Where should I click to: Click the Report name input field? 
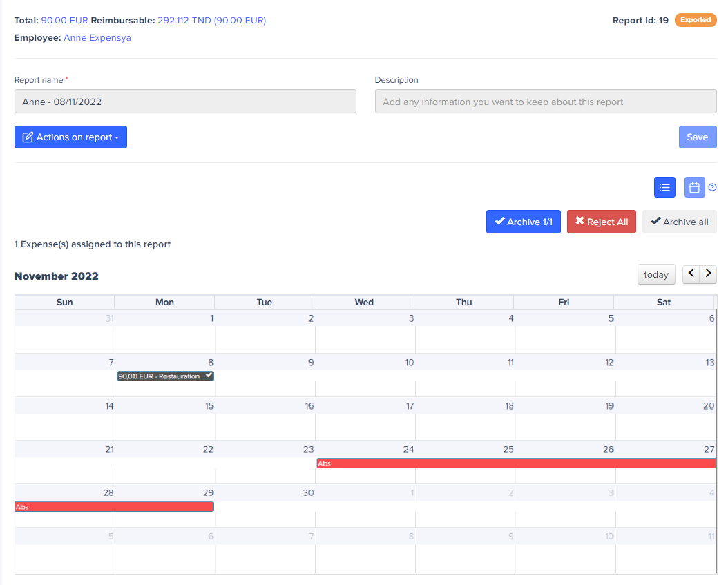[x=185, y=102]
